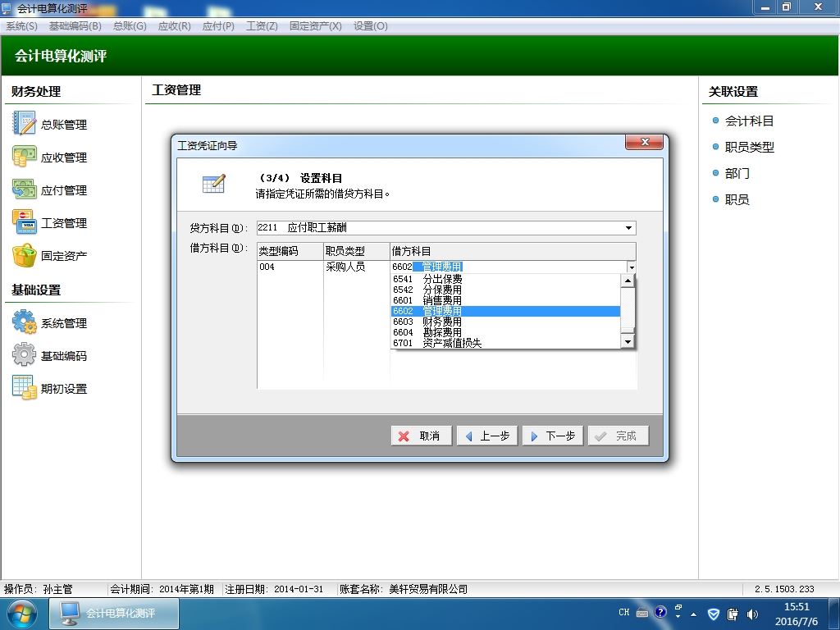Click the 借方科目 column header
The height and width of the screenshot is (630, 840).
(514, 251)
